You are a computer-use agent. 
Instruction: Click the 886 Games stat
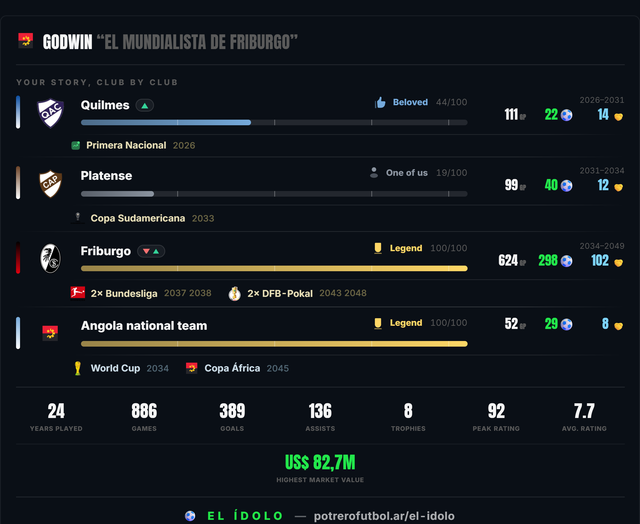click(144, 417)
